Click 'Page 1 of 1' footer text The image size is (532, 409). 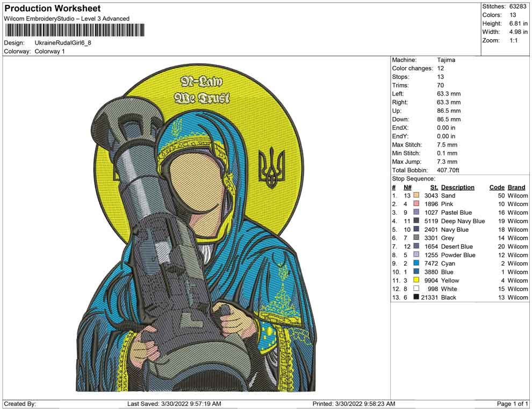click(512, 404)
